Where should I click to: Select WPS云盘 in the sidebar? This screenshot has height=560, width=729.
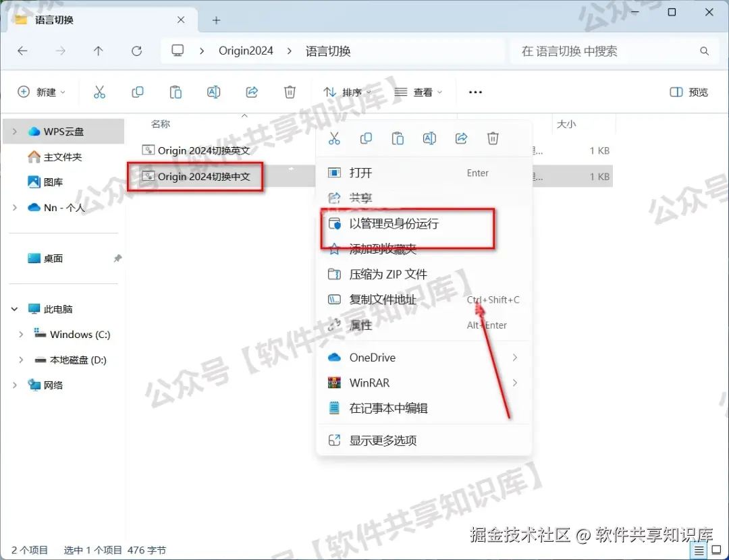click(63, 132)
